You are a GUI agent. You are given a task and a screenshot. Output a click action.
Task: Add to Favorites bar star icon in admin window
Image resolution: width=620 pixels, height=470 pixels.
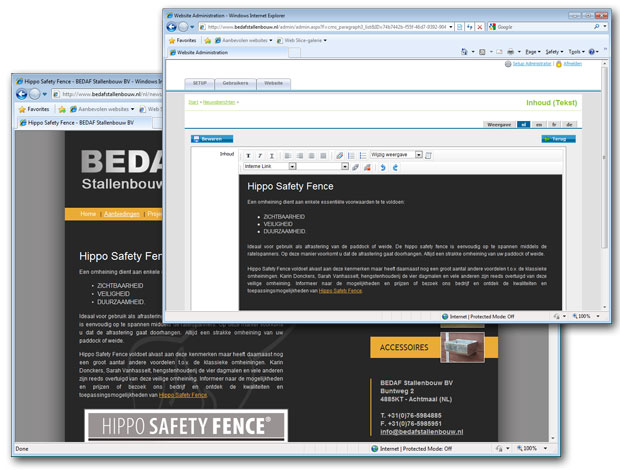tap(208, 40)
